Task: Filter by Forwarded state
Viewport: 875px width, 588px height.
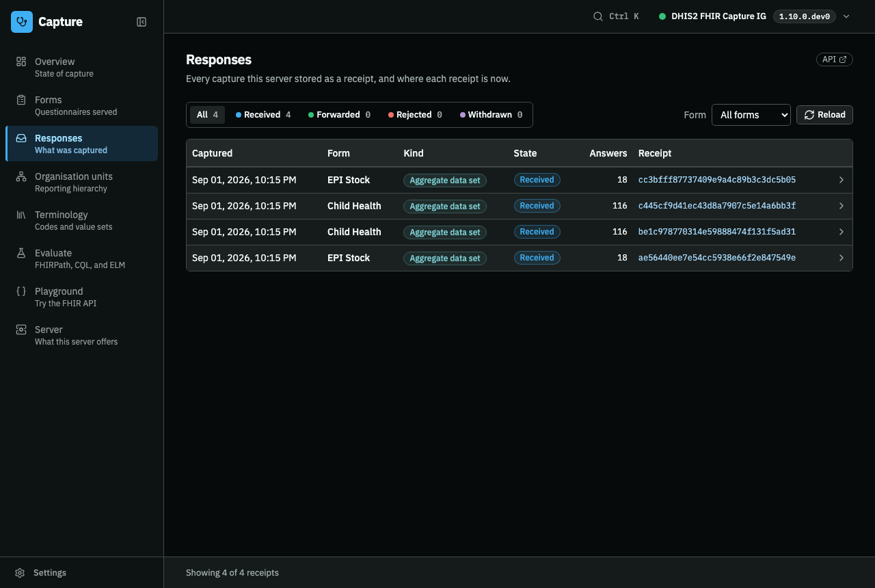Action: [x=339, y=115]
